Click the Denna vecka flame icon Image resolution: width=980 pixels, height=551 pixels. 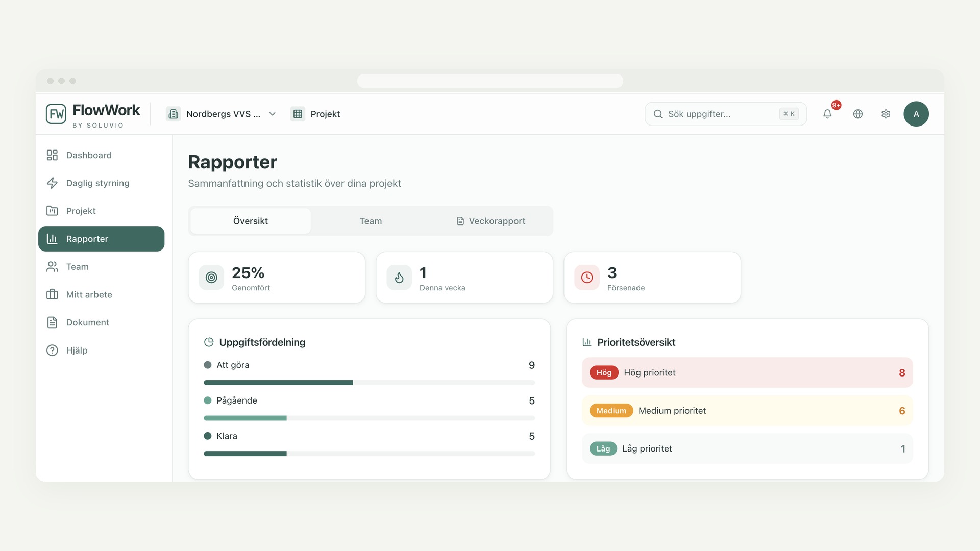399,278
